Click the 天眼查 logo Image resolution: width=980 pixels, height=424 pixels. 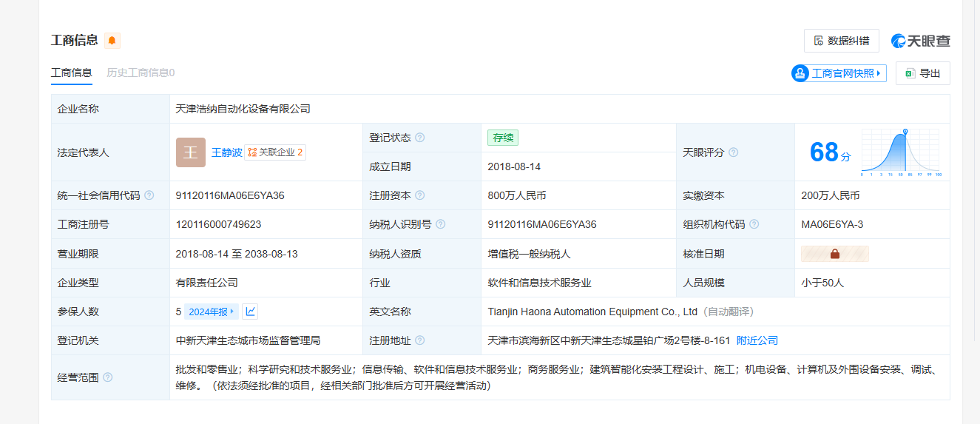tap(921, 41)
